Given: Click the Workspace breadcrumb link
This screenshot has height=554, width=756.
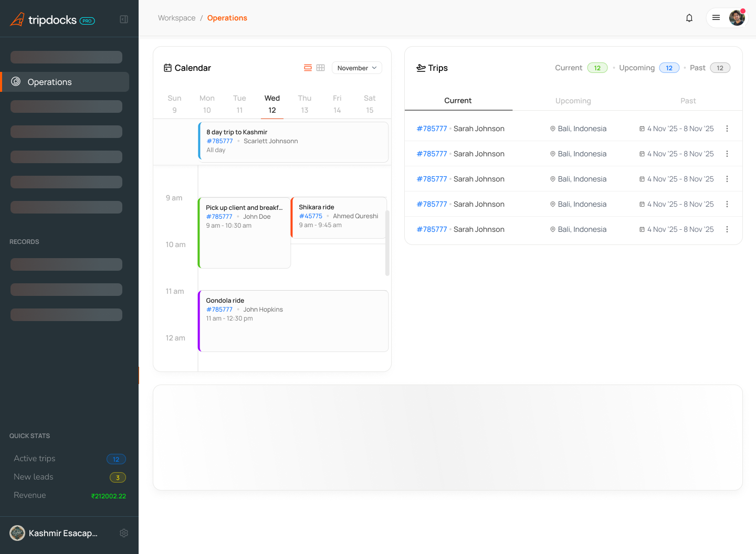Looking at the screenshot, I should (176, 17).
